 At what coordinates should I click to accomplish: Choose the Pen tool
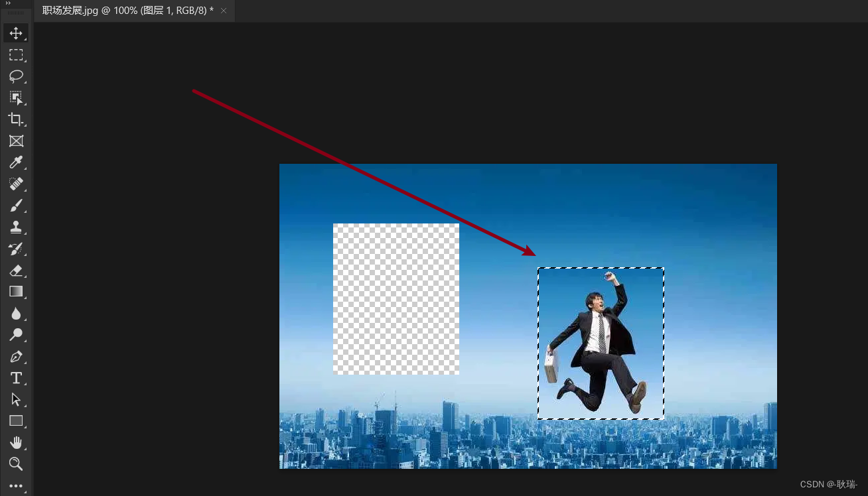click(x=16, y=356)
